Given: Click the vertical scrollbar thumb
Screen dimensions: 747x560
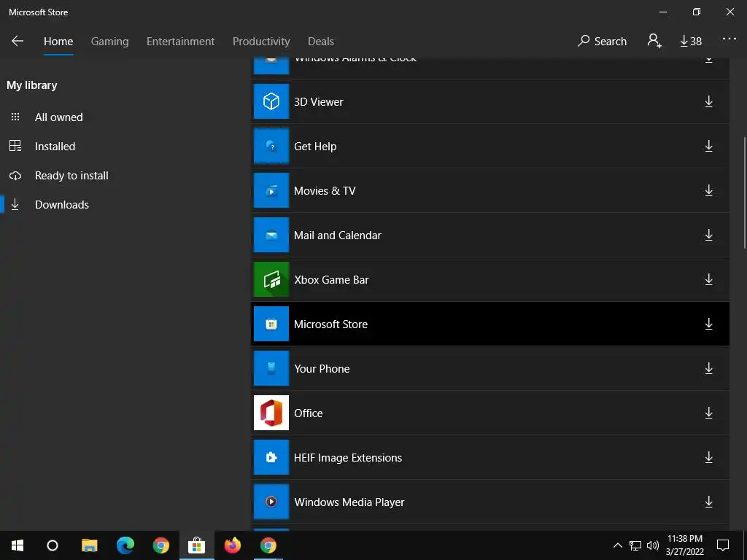Looking at the screenshot, I should pyautogui.click(x=745, y=192).
